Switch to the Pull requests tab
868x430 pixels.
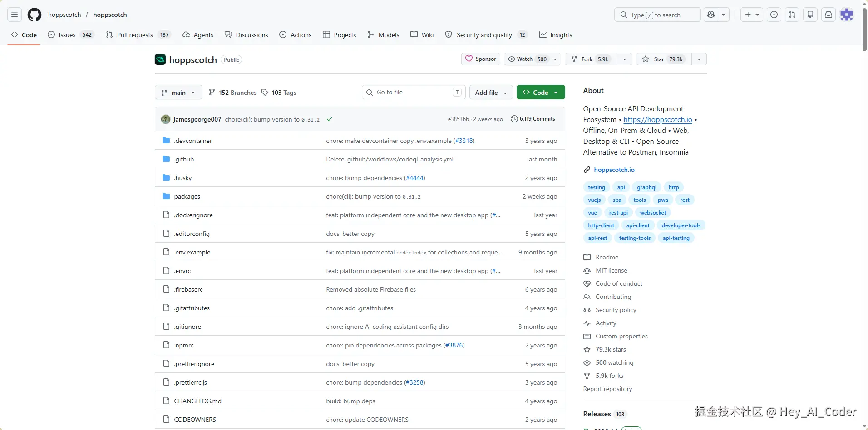pyautogui.click(x=138, y=35)
